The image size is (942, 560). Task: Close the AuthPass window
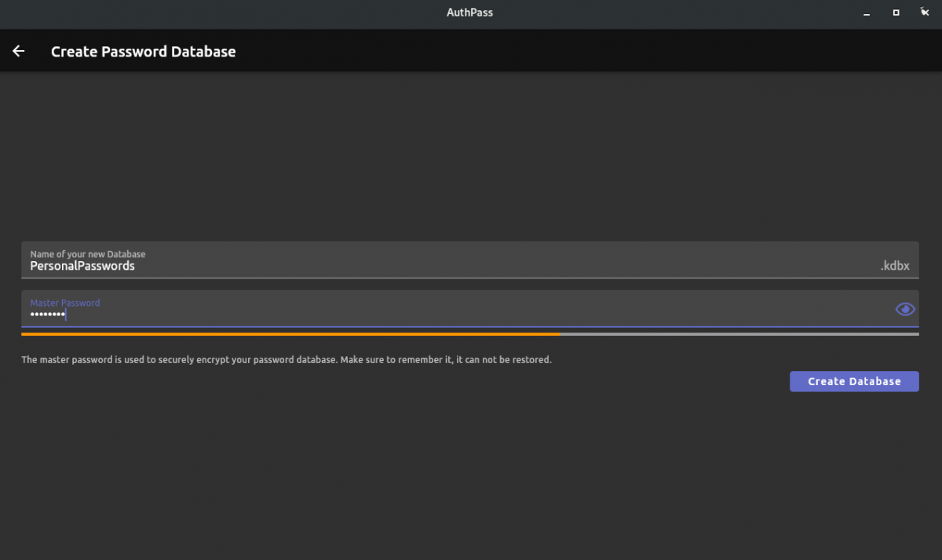click(x=926, y=13)
